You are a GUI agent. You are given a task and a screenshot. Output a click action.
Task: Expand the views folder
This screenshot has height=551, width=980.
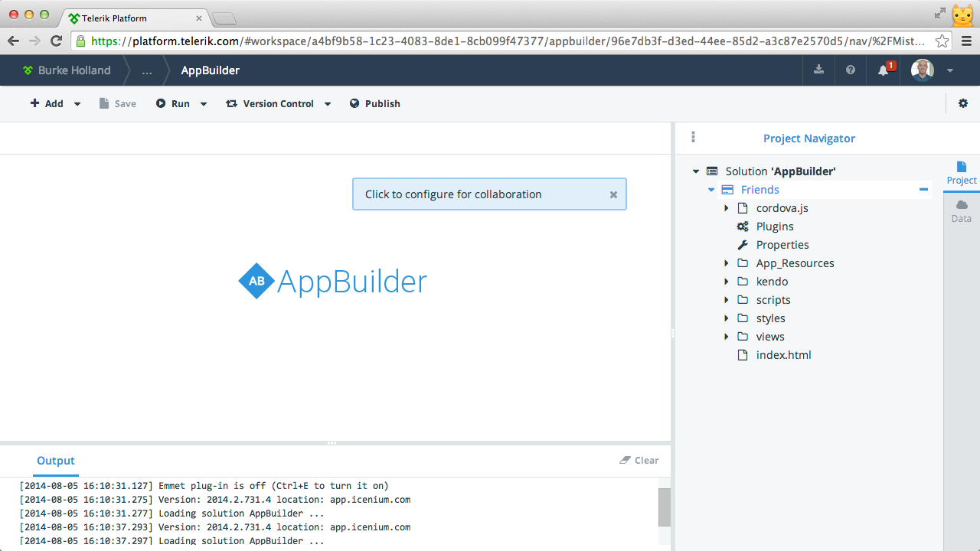click(x=727, y=337)
